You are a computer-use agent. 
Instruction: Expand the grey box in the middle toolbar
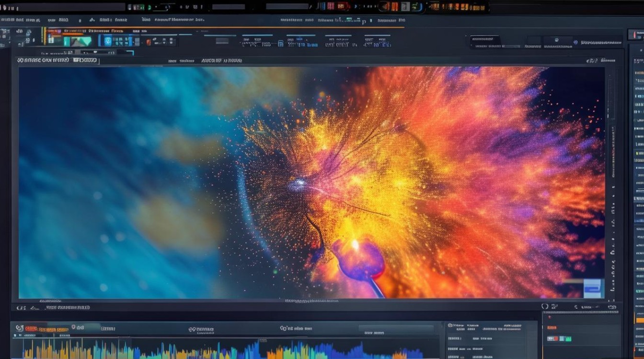[222, 42]
